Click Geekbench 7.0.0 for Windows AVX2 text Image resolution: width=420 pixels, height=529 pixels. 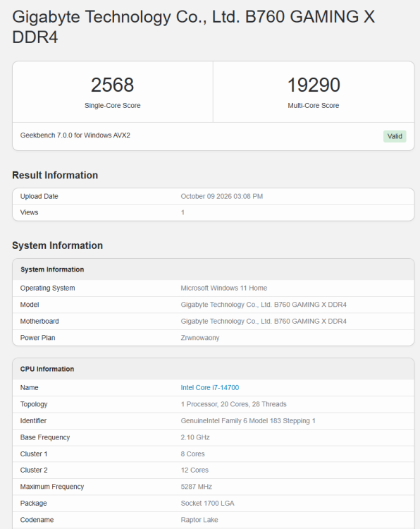tap(75, 135)
